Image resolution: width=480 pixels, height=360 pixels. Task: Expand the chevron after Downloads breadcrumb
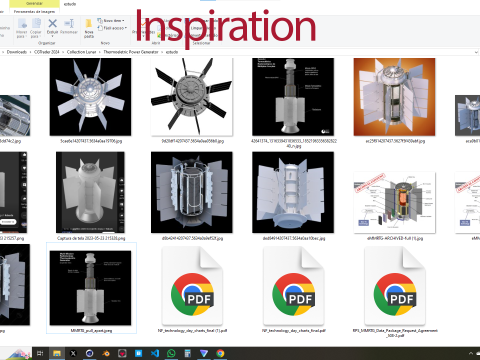click(30, 52)
